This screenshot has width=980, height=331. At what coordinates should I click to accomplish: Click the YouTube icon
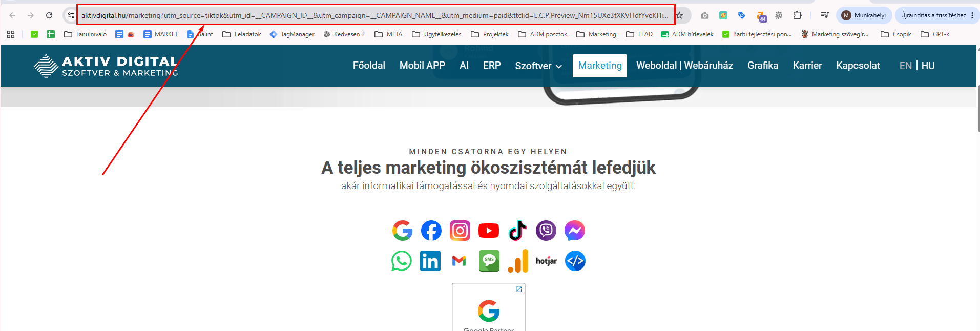489,231
